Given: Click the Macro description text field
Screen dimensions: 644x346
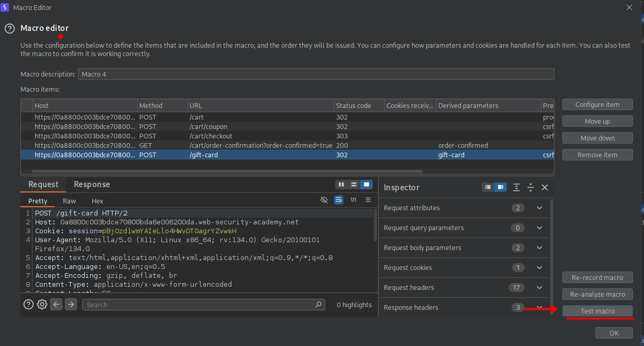Looking at the screenshot, I should (x=316, y=74).
